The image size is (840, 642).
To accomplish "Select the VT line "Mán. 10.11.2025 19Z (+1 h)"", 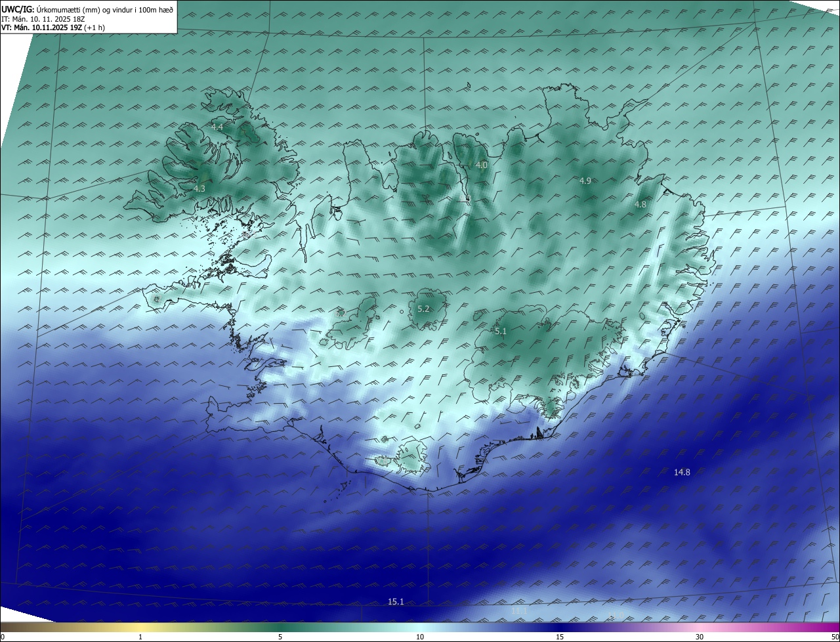I will [x=54, y=28].
